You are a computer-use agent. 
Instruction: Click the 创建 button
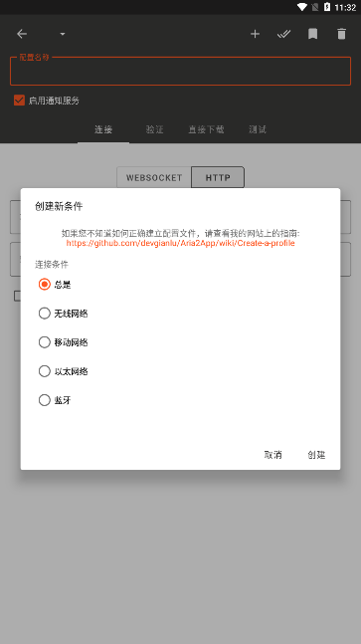[316, 455]
